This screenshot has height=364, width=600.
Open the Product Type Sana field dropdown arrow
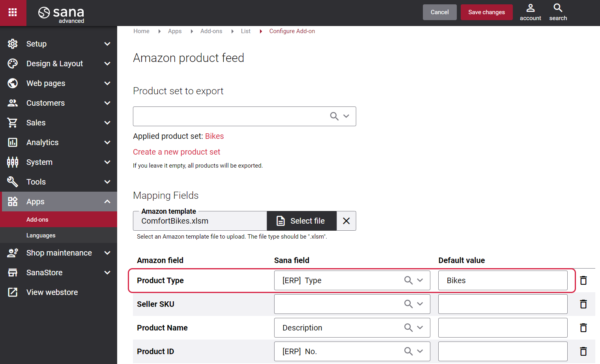point(420,280)
